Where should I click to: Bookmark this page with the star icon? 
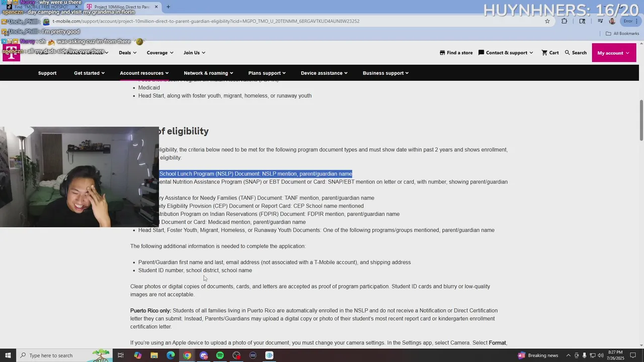pos(547,21)
